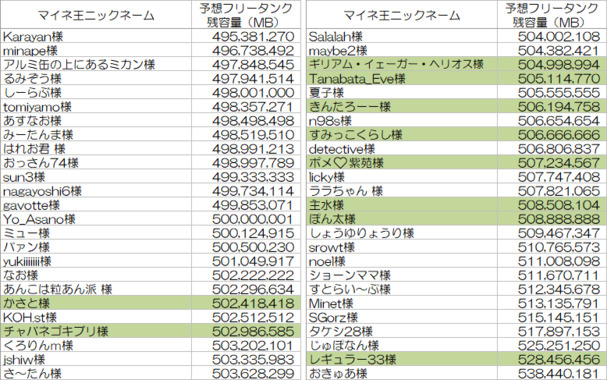Select the cell "gavotte様"
Image resolution: width=607 pixels, height=380 pixels.
(96, 205)
